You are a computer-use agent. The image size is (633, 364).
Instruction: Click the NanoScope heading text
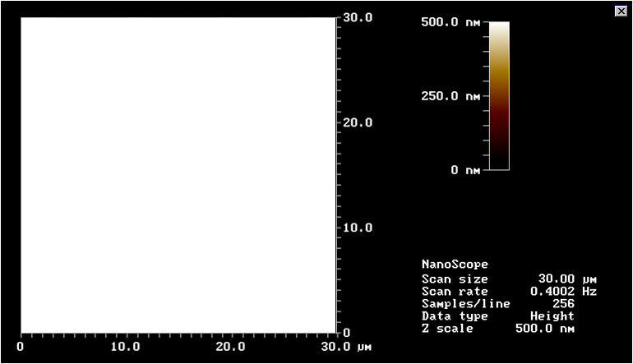455,265
